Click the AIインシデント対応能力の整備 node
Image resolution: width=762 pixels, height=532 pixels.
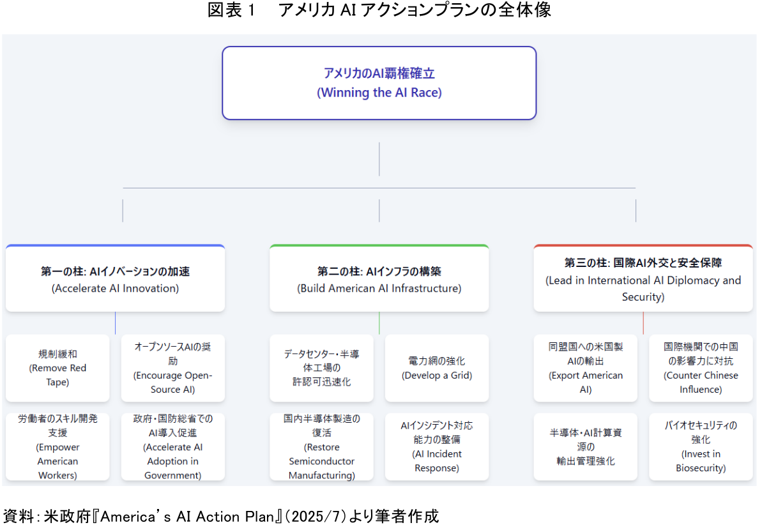(436, 446)
